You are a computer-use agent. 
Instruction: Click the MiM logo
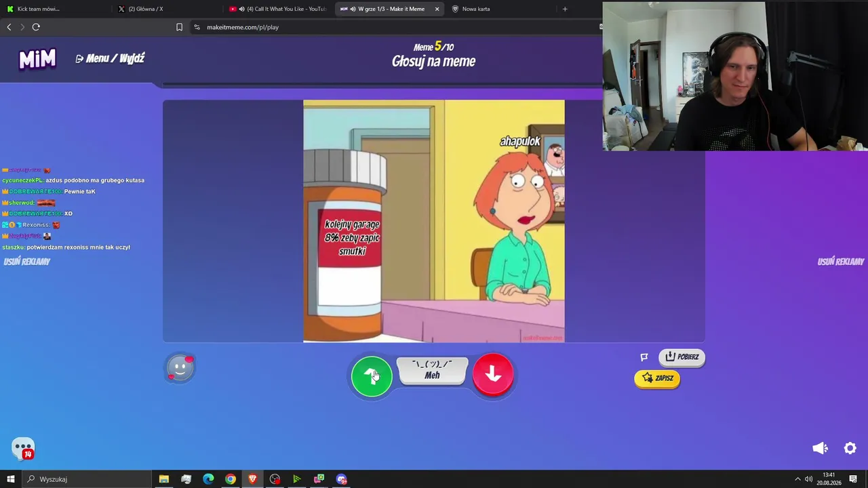point(37,60)
